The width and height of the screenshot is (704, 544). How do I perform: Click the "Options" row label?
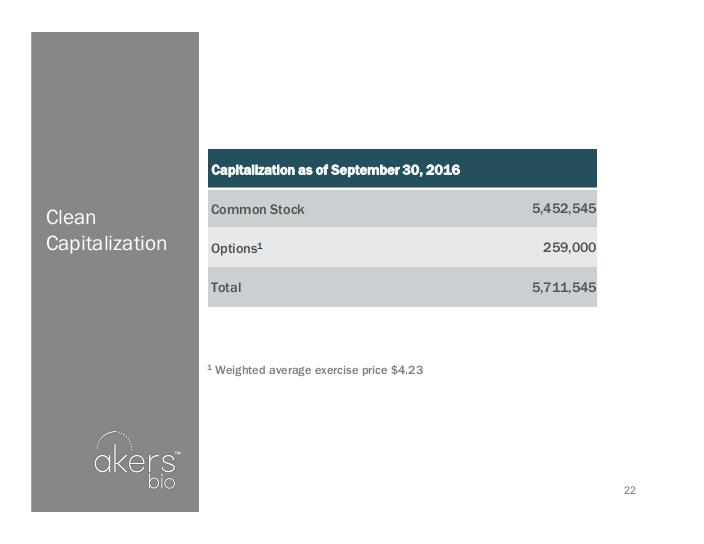pyautogui.click(x=232, y=248)
